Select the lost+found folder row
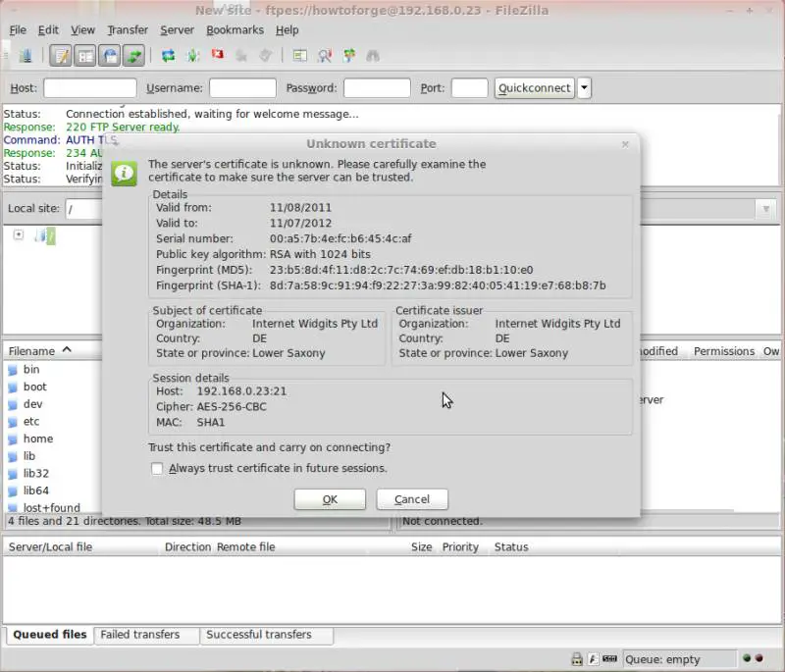This screenshot has height=672, width=785. 53,507
